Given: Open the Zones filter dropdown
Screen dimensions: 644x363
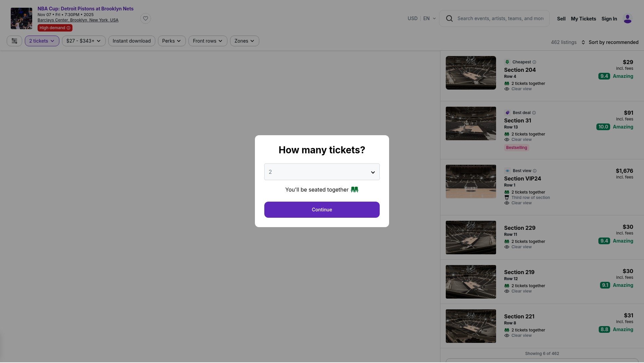Looking at the screenshot, I should 245,41.
